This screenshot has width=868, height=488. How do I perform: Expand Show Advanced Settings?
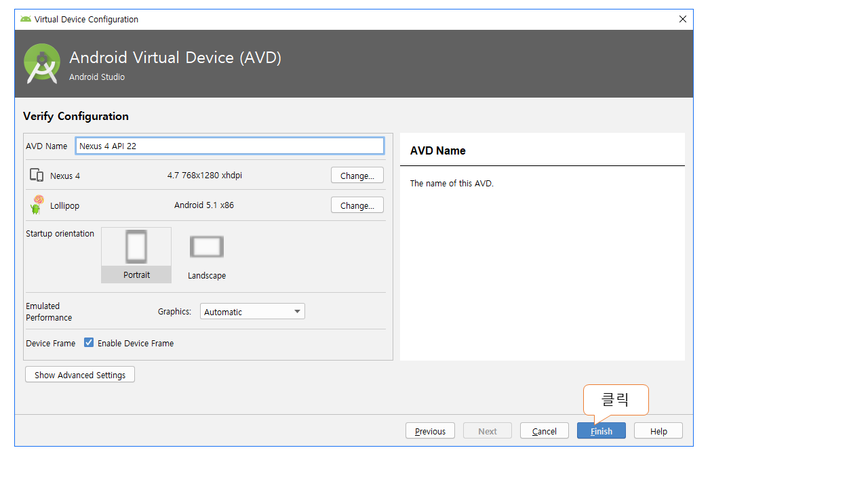(80, 375)
